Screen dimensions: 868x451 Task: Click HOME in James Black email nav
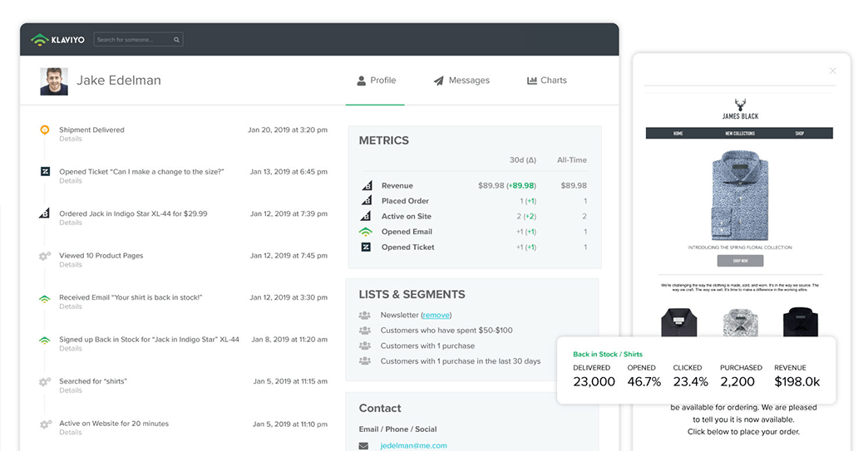(x=678, y=133)
